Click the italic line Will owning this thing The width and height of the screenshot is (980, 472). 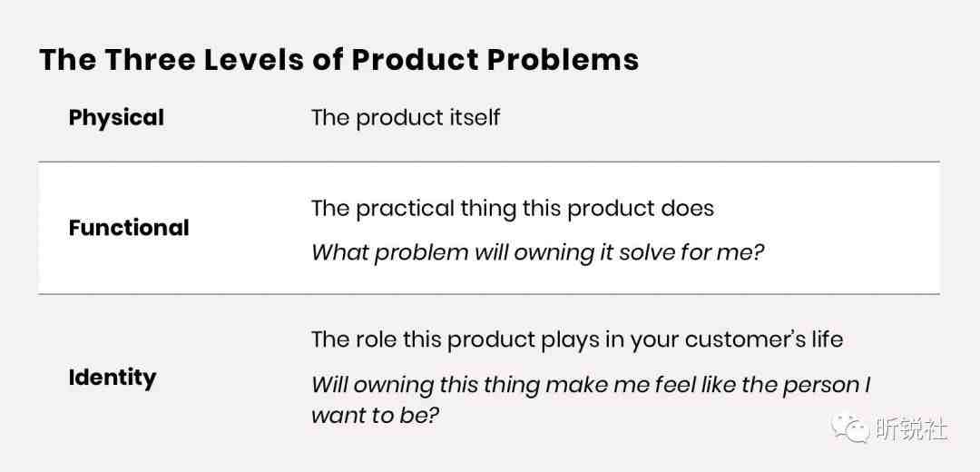[x=591, y=385]
